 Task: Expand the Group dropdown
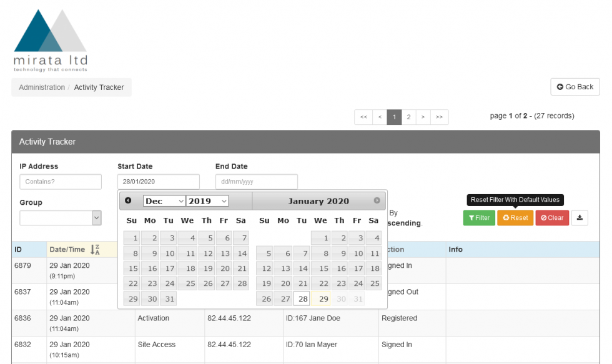pyautogui.click(x=60, y=218)
